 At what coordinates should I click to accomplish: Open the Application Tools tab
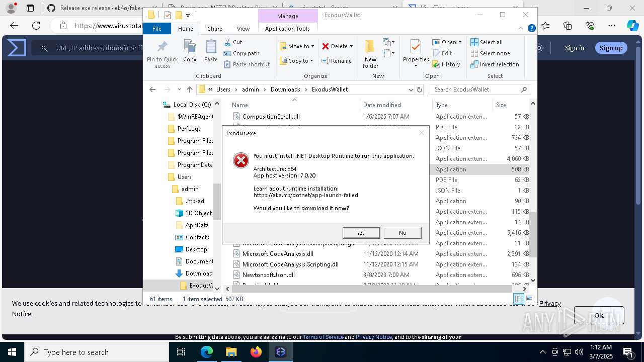pos(287,29)
